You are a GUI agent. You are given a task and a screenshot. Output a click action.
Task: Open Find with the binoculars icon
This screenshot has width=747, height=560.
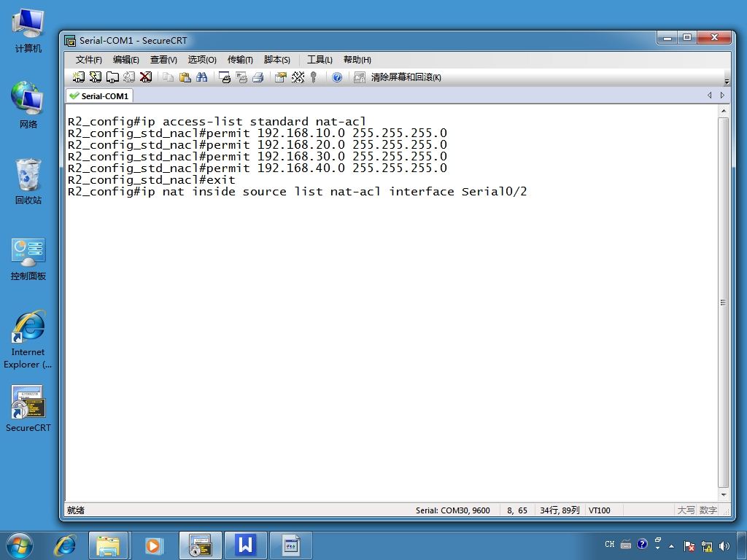coord(201,77)
